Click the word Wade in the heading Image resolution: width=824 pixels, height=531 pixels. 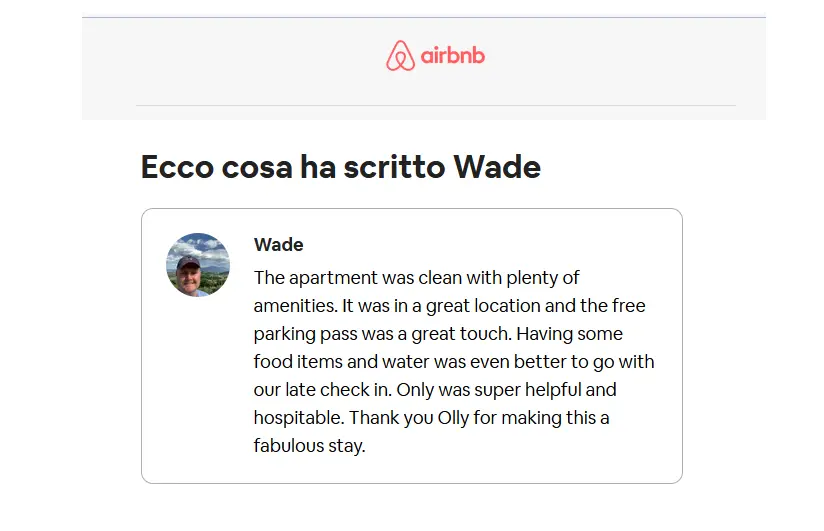(x=497, y=167)
